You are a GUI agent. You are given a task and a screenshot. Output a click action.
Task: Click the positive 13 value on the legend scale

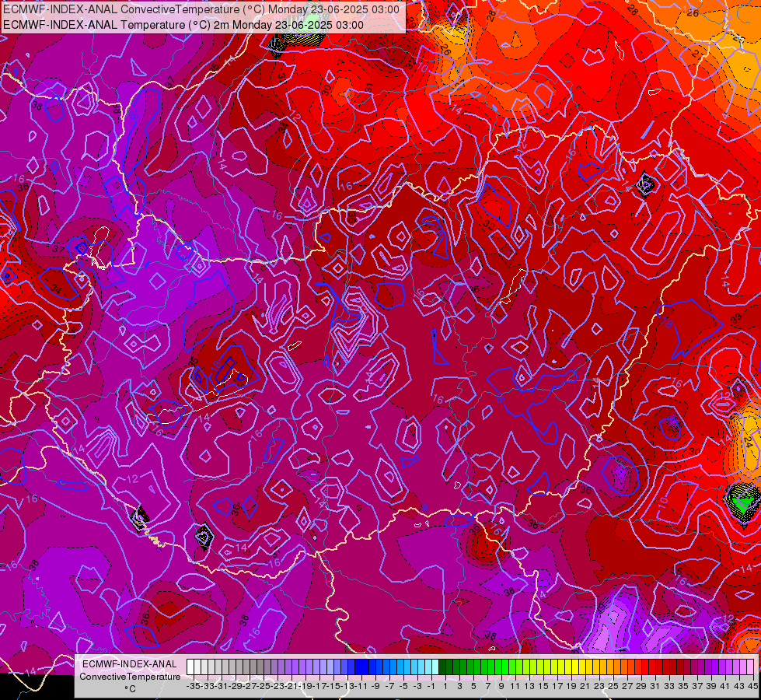tap(529, 686)
